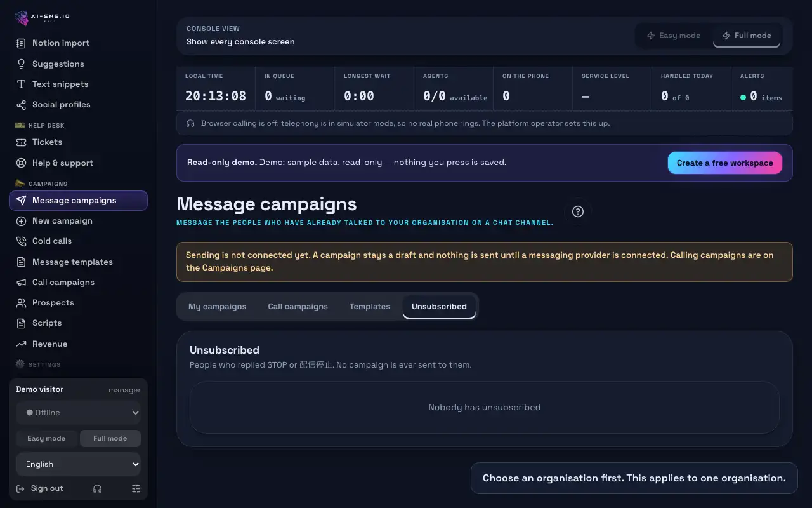Click the headset icon beside Sign out
The image size is (812, 508).
click(97, 488)
